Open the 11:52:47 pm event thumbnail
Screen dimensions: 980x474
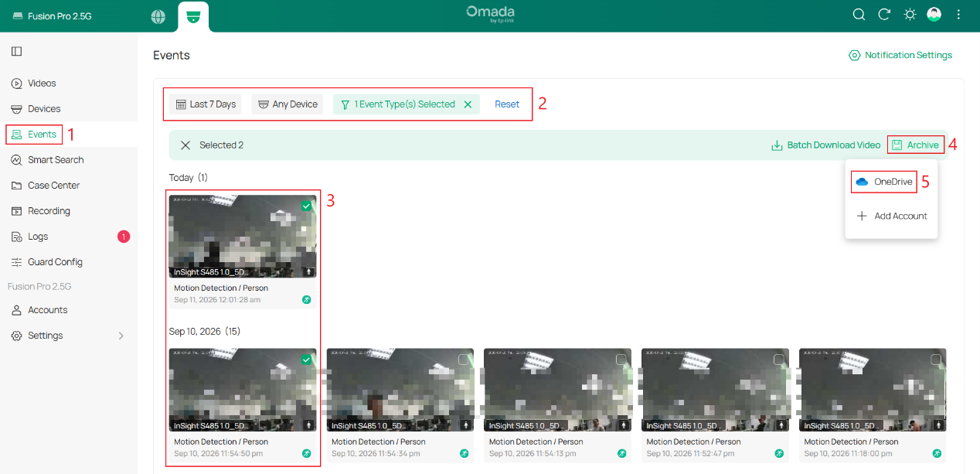tap(716, 390)
